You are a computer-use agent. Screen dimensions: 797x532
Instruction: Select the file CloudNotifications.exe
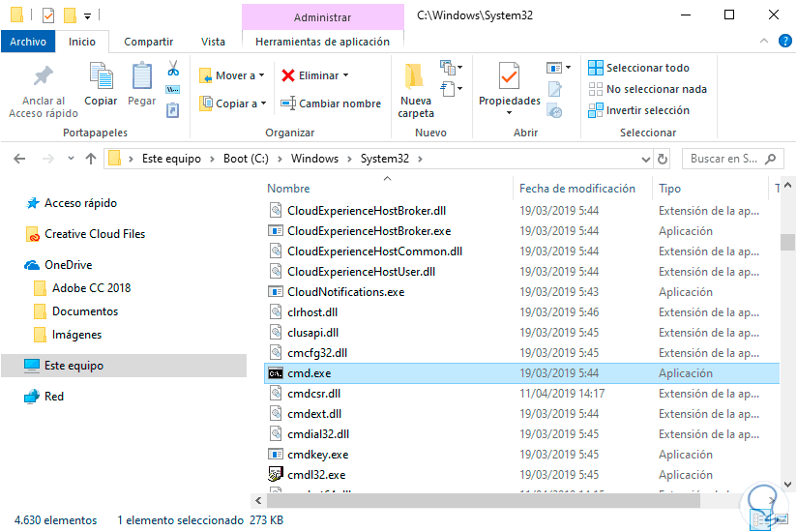(x=345, y=292)
